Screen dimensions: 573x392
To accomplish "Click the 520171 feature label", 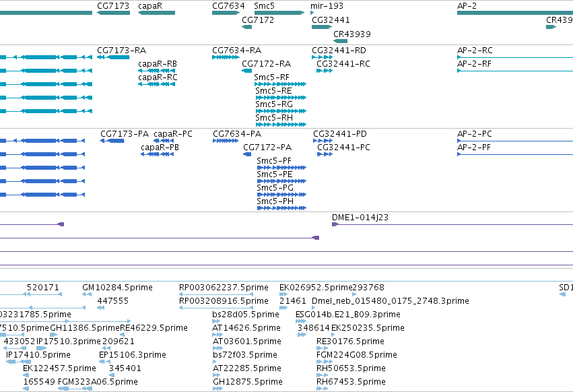I will 42,288.
